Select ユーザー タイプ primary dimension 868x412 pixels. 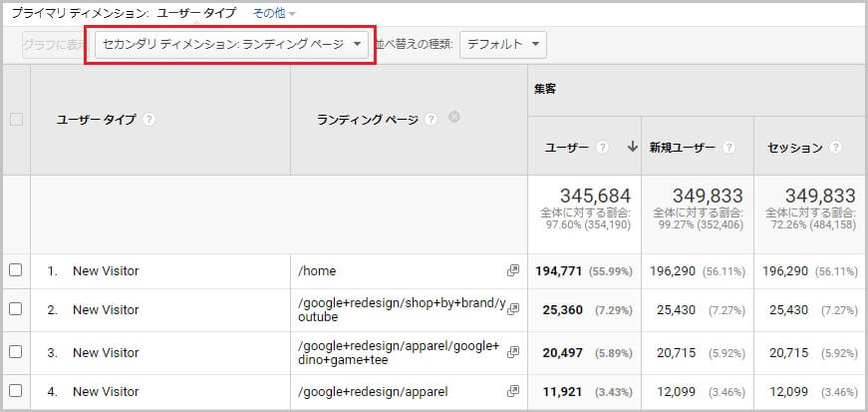196,13
